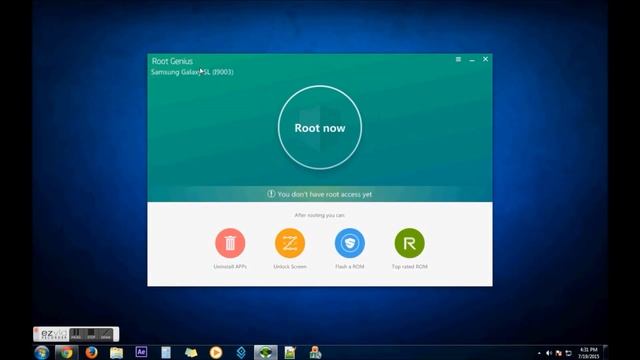Pause the ezvid recorder
Image resolution: width=640 pixels, height=360 pixels.
76,334
